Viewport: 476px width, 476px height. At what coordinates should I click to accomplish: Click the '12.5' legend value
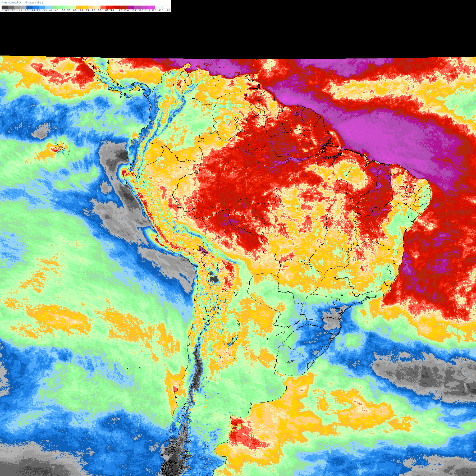pyautogui.click(x=161, y=10)
